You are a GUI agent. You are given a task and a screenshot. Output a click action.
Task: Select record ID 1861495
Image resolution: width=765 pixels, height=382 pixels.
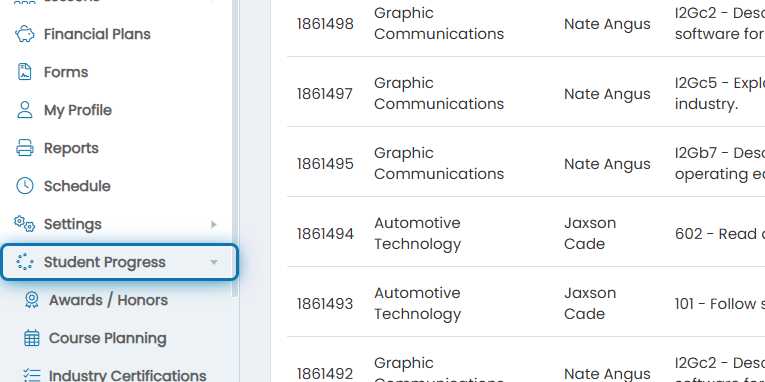click(325, 164)
